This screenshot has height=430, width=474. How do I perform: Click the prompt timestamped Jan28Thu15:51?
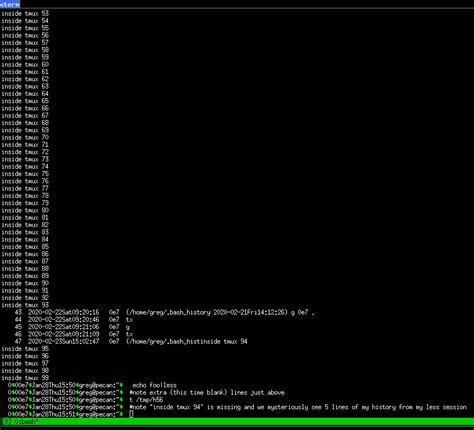tap(65, 415)
